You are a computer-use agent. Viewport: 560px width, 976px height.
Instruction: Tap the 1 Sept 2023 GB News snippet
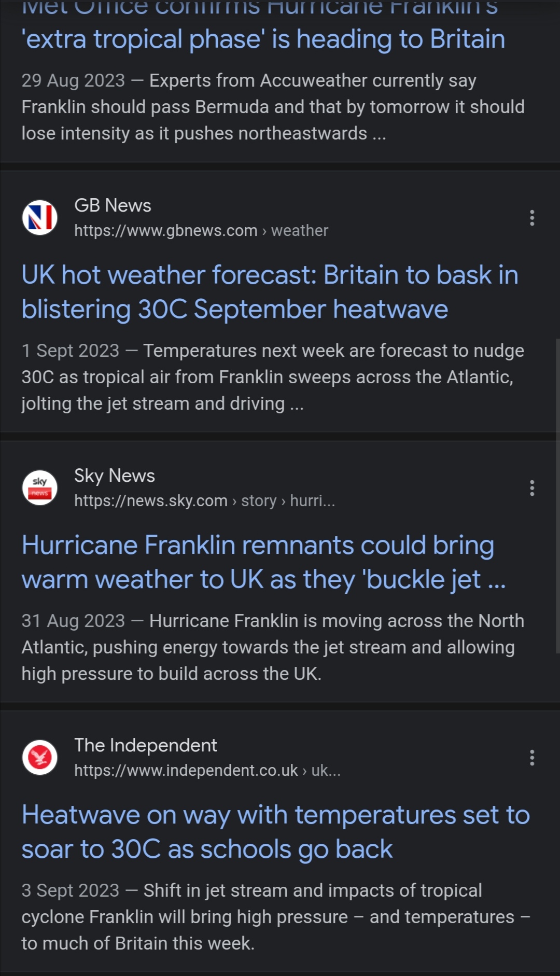273,377
